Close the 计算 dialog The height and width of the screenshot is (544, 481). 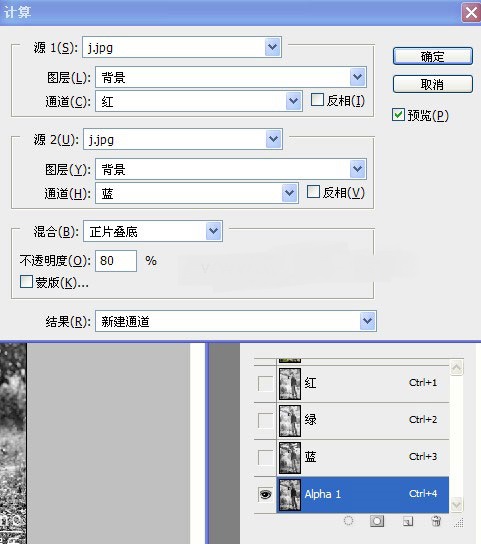pos(471,13)
